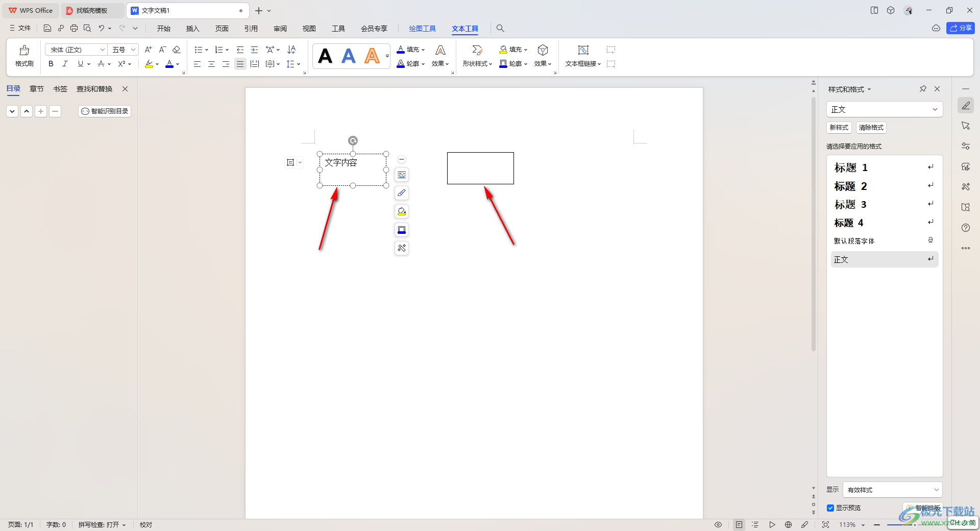The width and height of the screenshot is (980, 531).
Task: Click the Clear Formatting eraser icon
Action: [177, 50]
